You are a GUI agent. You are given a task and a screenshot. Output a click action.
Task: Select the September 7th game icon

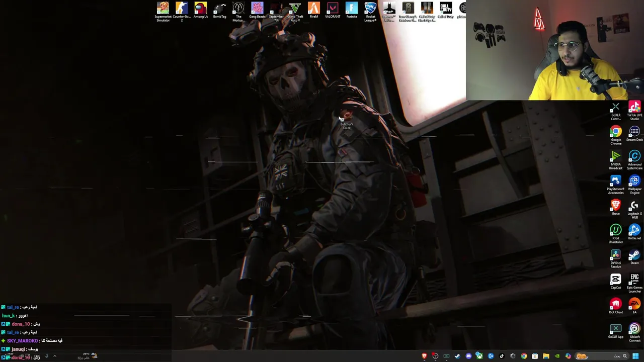pyautogui.click(x=276, y=12)
